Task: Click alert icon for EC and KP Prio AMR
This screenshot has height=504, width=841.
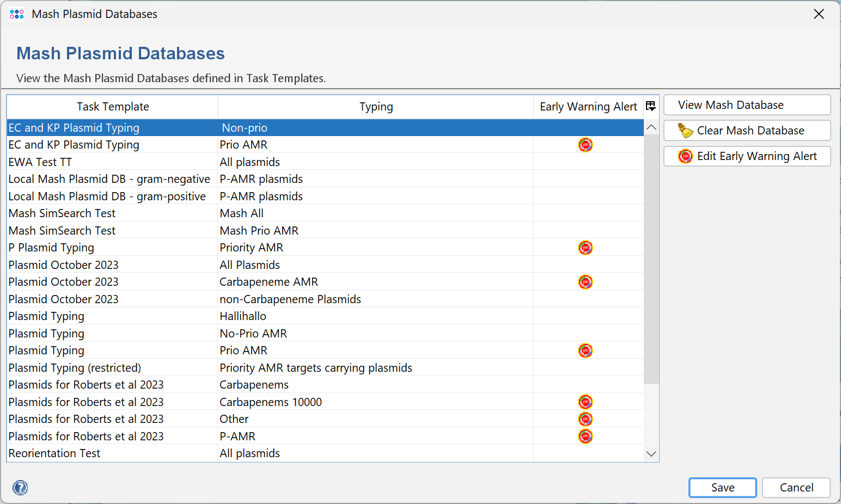Action: pyautogui.click(x=585, y=145)
